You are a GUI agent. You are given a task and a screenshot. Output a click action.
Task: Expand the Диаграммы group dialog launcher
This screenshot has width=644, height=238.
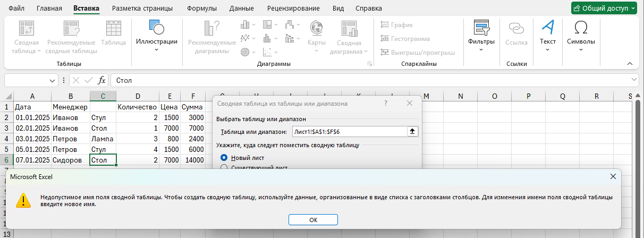pyautogui.click(x=369, y=64)
